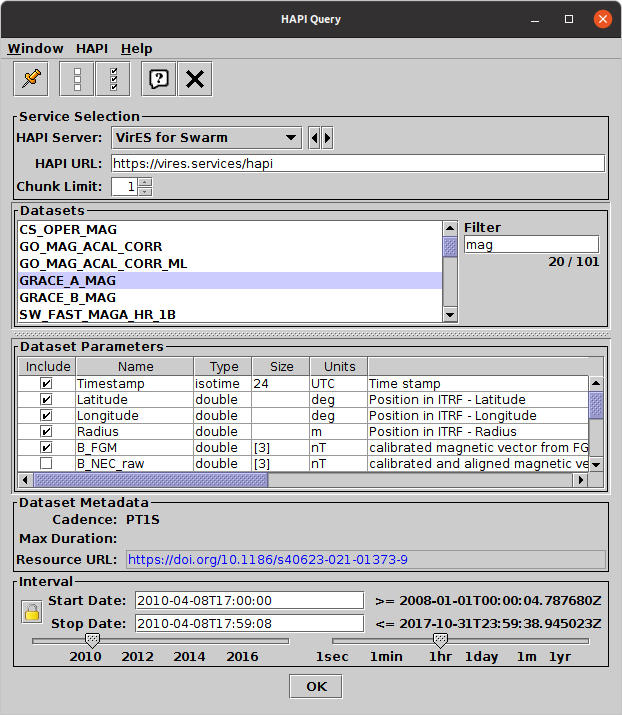Increase the Chunk Limit spinner value
The image size is (622, 715).
pyautogui.click(x=145, y=182)
